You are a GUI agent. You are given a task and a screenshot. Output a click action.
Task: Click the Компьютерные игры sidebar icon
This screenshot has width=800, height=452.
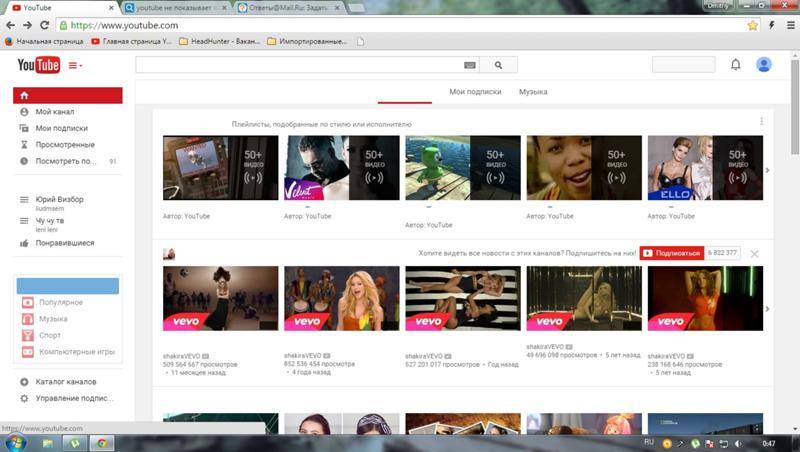28,352
